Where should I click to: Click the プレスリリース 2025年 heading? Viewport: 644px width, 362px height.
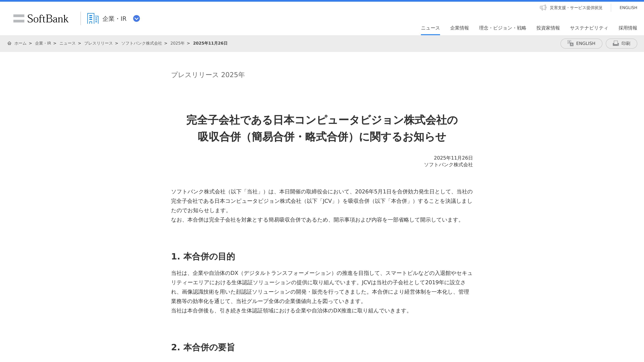coord(208,75)
